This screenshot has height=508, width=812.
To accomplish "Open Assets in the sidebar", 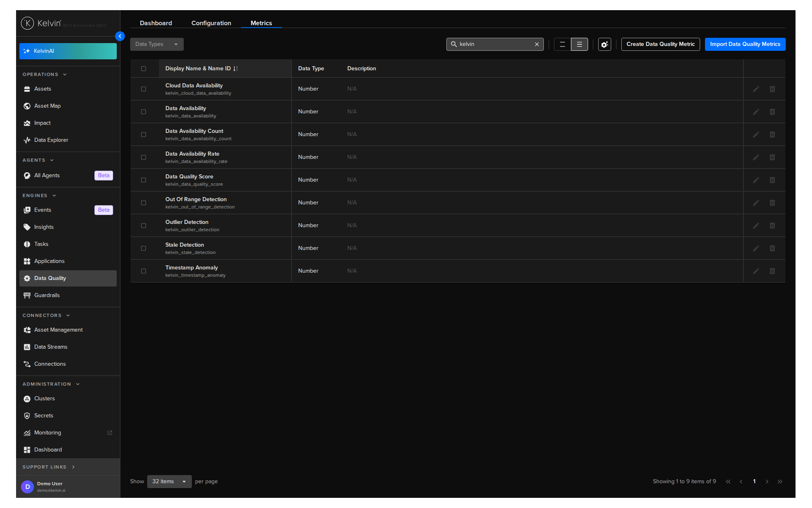I will [68, 89].
